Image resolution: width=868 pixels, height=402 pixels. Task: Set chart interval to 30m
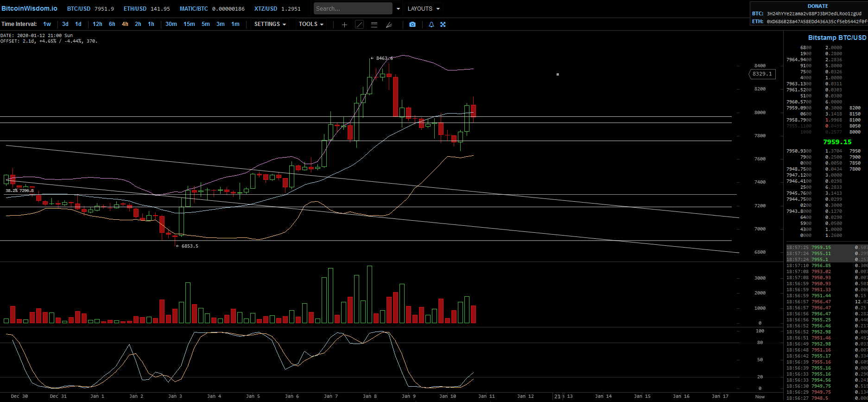171,24
